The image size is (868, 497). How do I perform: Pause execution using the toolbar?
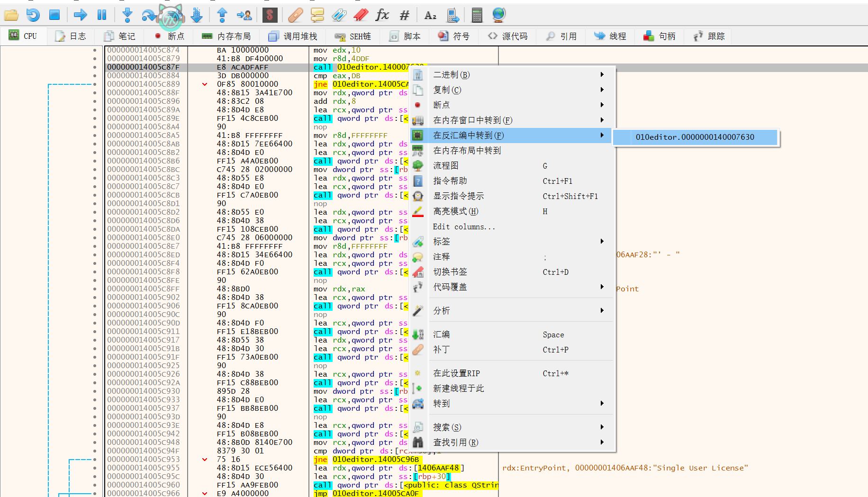coord(102,15)
